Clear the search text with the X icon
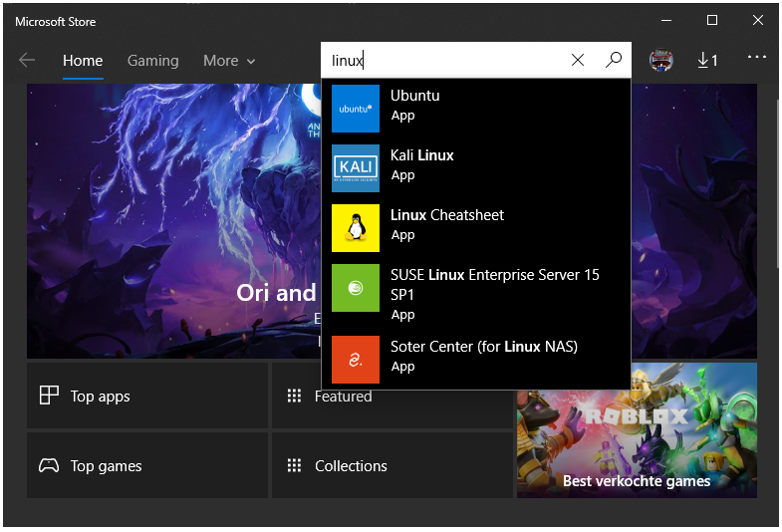Viewport: 782px width, 532px height. pos(578,60)
